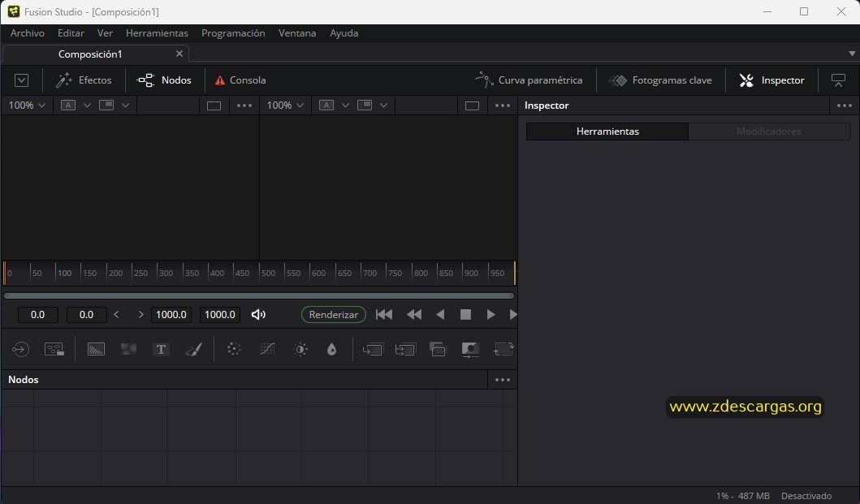Add a Merge node from the toolbar
This screenshot has width=860, height=504.
click(x=373, y=349)
